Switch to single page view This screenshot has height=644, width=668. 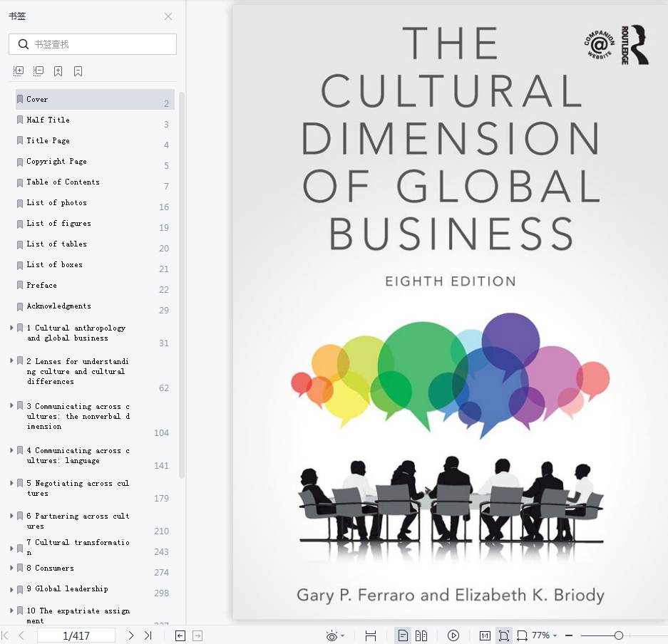(x=403, y=636)
